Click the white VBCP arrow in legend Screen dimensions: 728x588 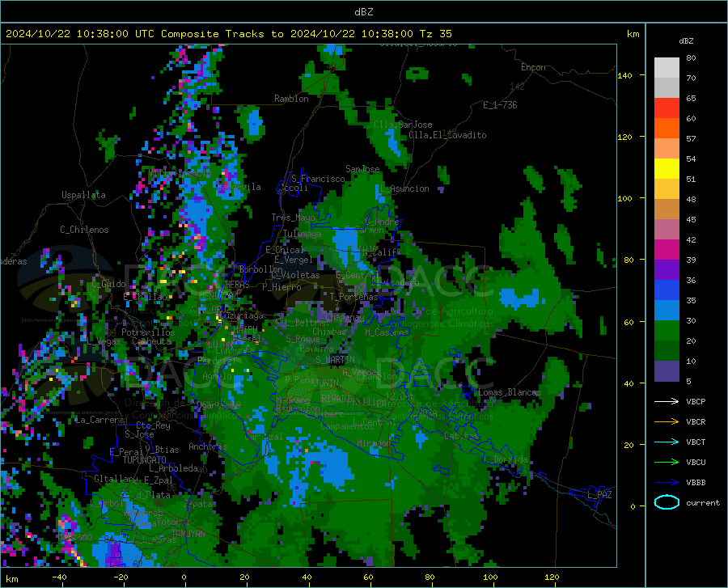pos(667,401)
